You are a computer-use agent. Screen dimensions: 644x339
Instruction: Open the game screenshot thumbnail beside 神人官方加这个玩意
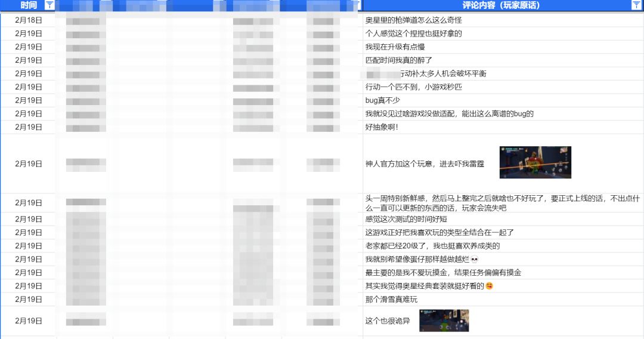pyautogui.click(x=535, y=162)
